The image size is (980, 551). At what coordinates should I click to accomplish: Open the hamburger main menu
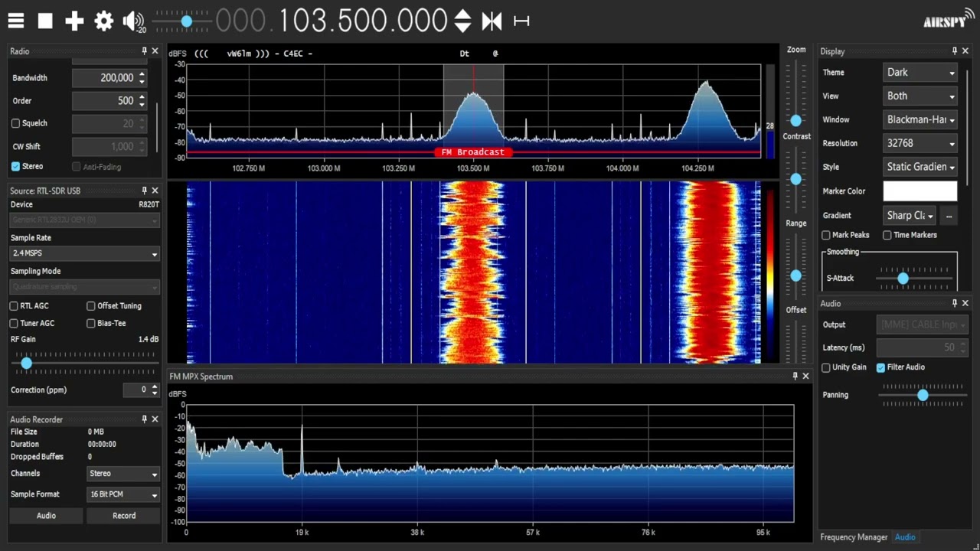(16, 21)
